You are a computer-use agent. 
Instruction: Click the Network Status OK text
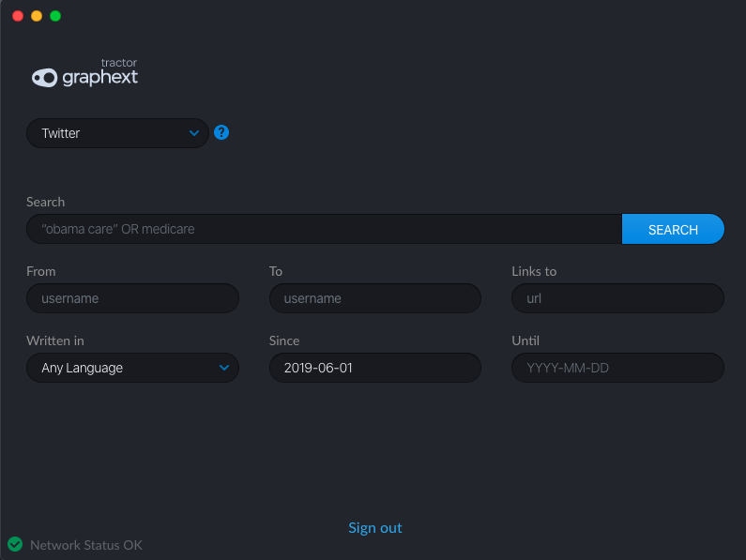(x=86, y=545)
